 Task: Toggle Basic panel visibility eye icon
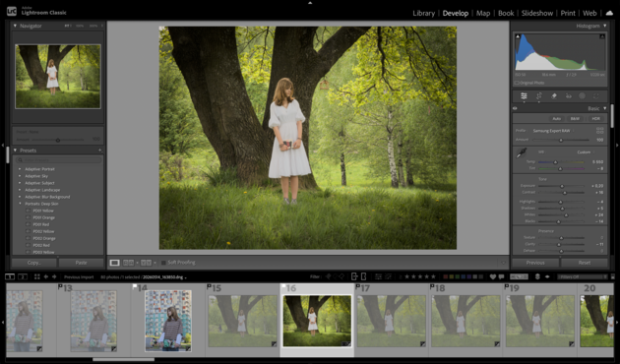pyautogui.click(x=516, y=108)
